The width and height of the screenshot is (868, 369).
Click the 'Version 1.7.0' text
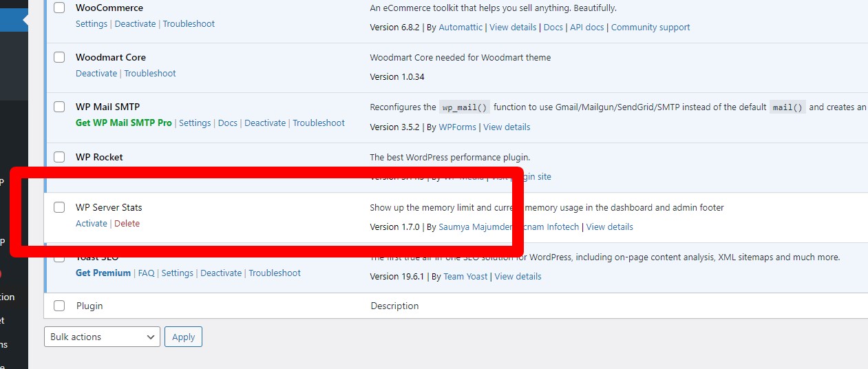pos(394,226)
